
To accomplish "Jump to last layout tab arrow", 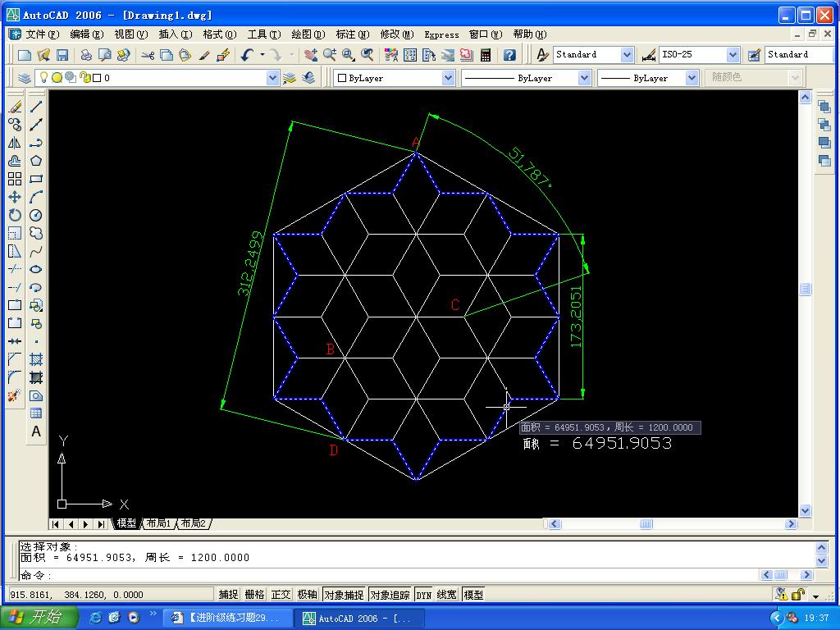I will pyautogui.click(x=101, y=524).
